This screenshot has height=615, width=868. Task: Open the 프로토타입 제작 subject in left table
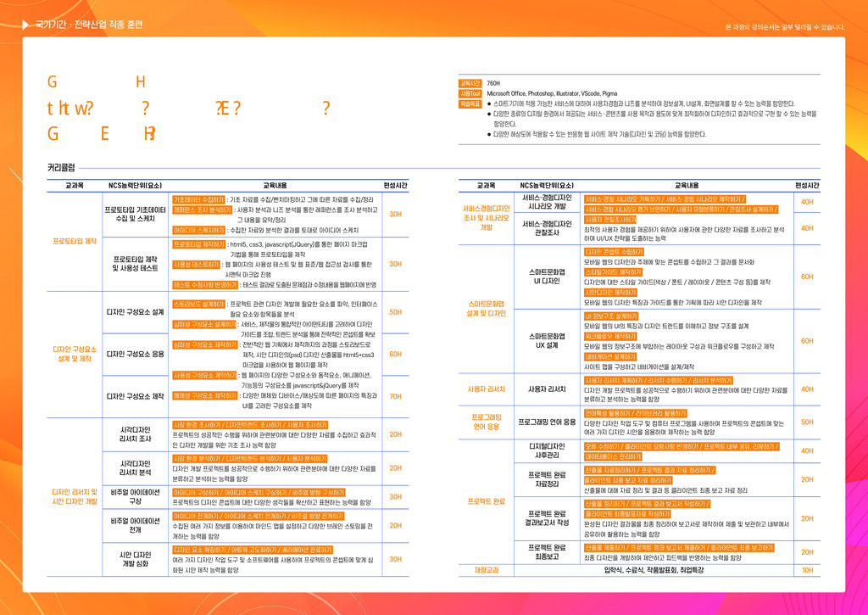pyautogui.click(x=75, y=240)
